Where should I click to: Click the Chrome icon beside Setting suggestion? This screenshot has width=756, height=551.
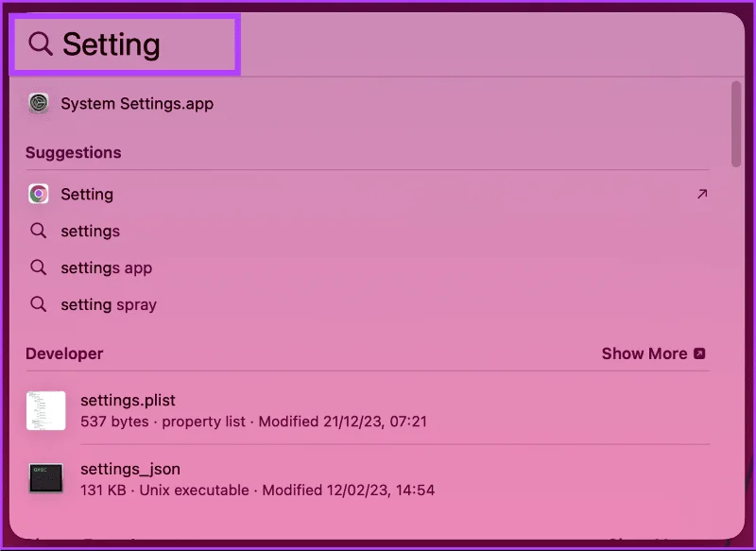tap(39, 194)
